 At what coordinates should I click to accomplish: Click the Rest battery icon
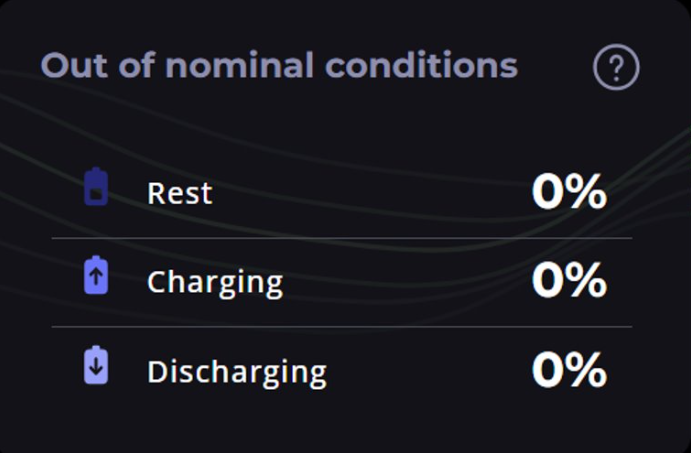96,188
